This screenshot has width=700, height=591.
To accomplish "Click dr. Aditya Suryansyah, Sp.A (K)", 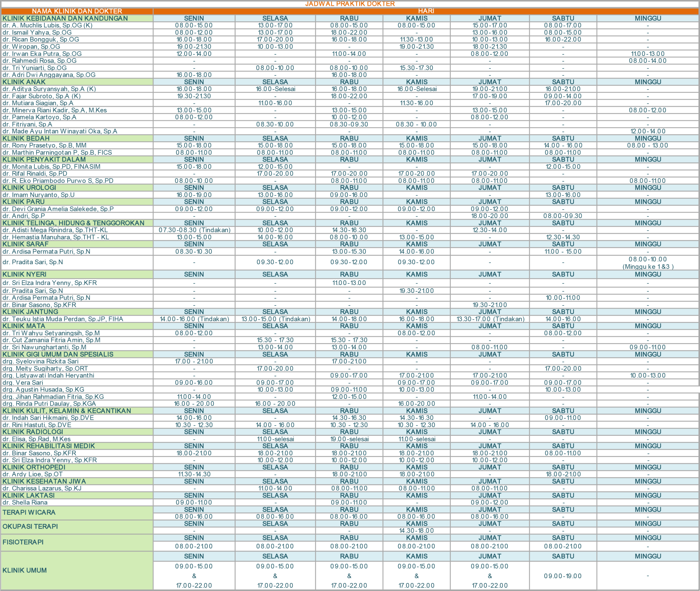I will 49,89.
